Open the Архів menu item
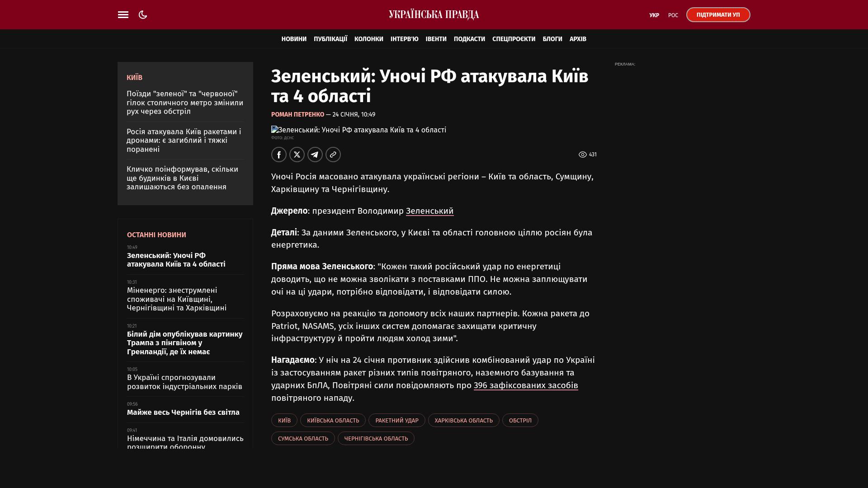 [578, 39]
